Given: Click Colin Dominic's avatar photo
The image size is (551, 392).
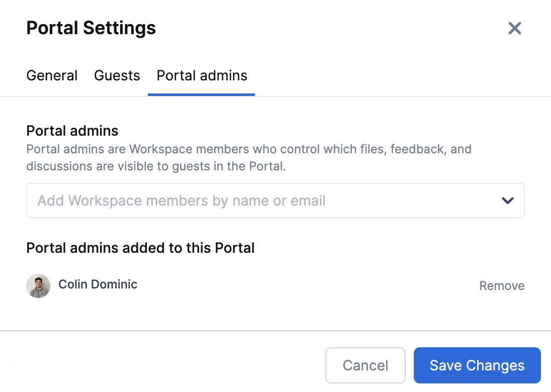Looking at the screenshot, I should (x=38, y=286).
